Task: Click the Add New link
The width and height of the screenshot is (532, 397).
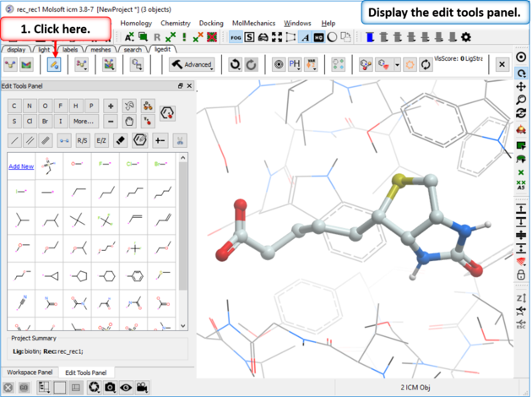Action: click(x=21, y=166)
